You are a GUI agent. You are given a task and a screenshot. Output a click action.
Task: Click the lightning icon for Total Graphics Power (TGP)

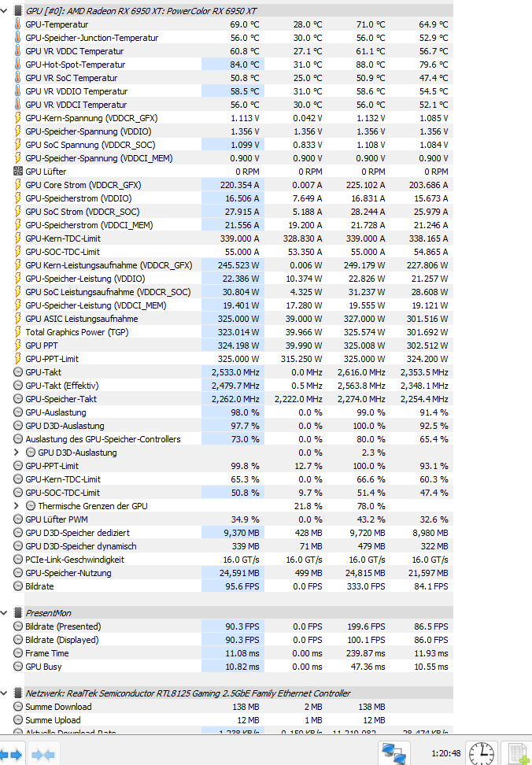pyautogui.click(x=17, y=332)
